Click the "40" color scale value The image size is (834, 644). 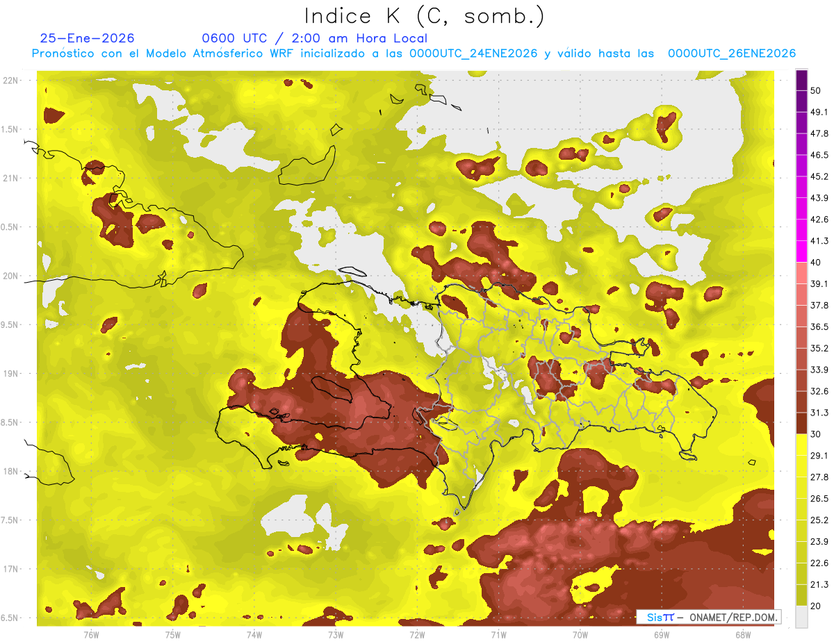[x=817, y=263]
